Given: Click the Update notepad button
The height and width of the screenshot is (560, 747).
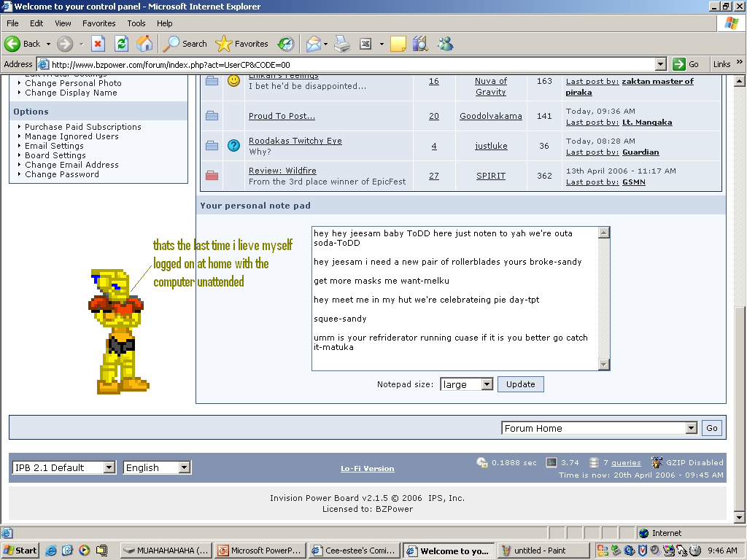Looking at the screenshot, I should click(521, 384).
